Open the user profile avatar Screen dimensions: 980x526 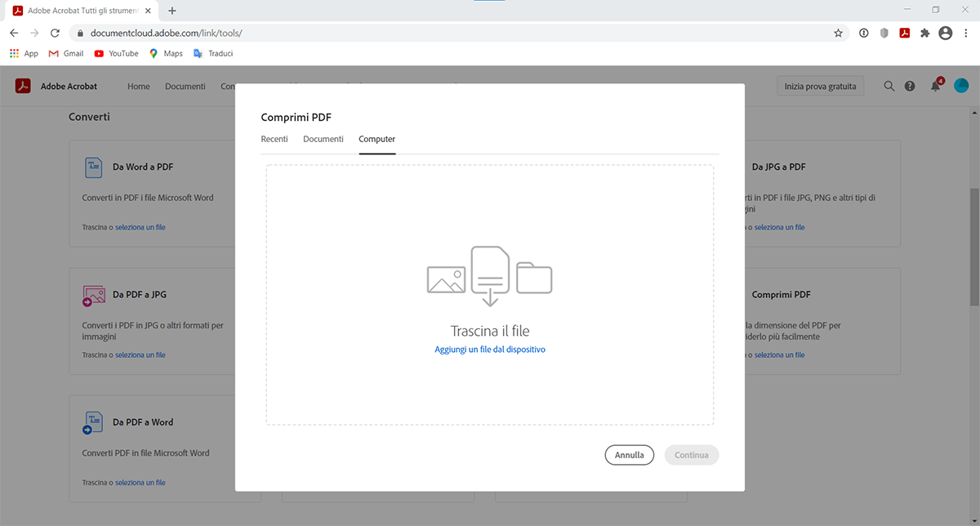pyautogui.click(x=961, y=86)
